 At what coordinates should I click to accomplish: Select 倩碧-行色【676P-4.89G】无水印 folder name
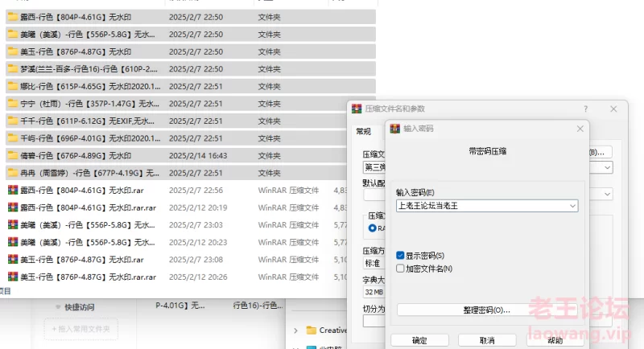point(76,155)
